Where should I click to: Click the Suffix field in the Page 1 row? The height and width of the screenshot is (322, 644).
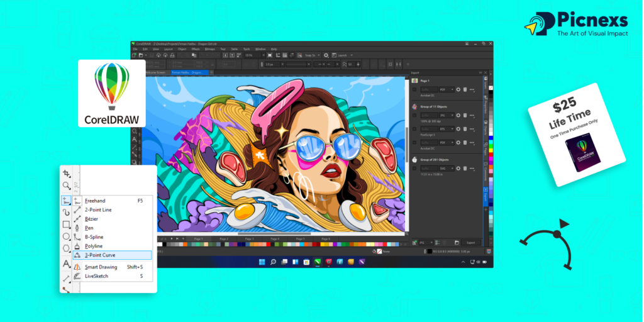(429, 89)
